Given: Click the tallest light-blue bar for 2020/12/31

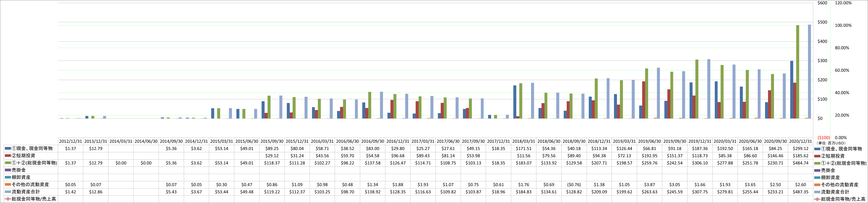Looking at the screenshot, I should [809, 71].
